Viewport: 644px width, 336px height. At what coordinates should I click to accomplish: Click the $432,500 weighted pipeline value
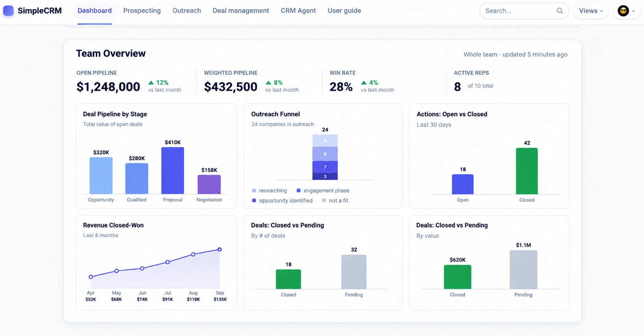point(231,87)
